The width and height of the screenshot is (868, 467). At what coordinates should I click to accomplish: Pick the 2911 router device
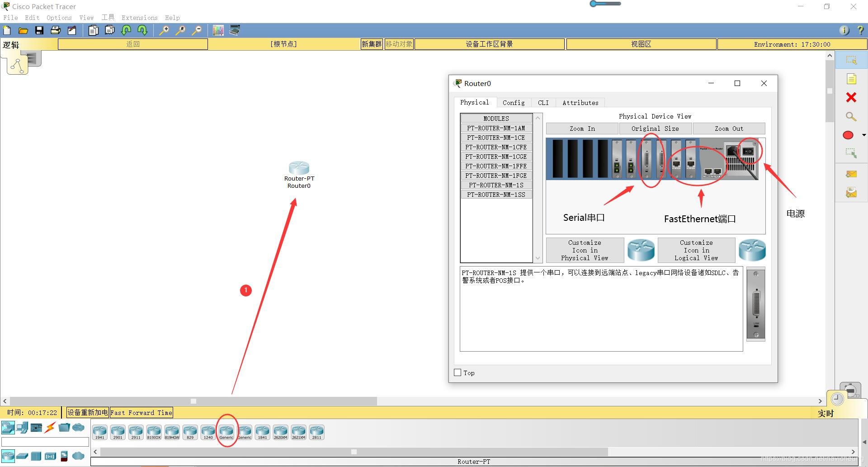tap(136, 432)
